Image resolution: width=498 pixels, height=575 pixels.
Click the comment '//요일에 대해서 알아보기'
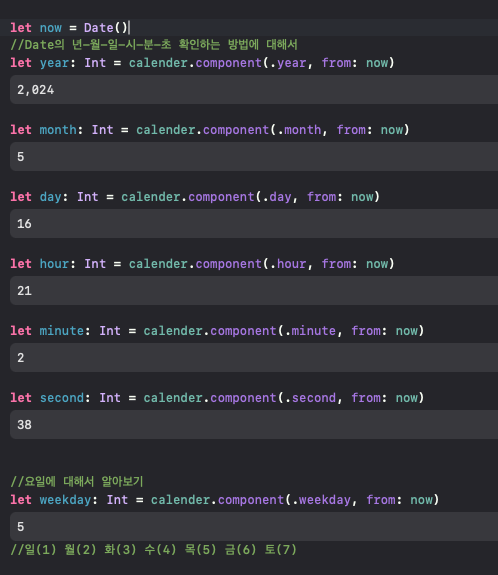click(x=77, y=481)
